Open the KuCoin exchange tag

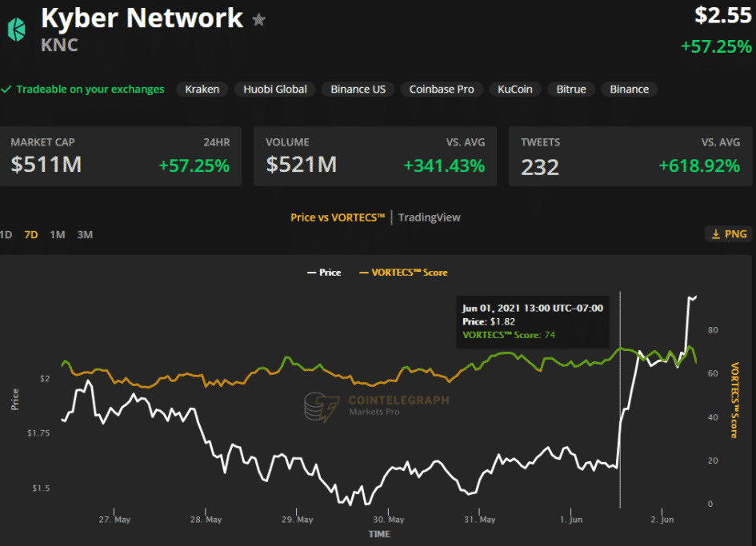[x=515, y=90]
